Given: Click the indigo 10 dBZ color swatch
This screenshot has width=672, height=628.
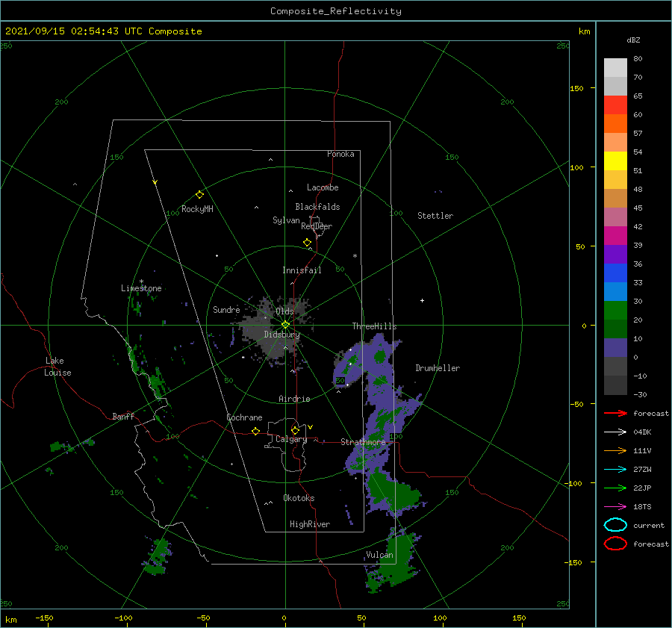Looking at the screenshot, I should pos(615,347).
